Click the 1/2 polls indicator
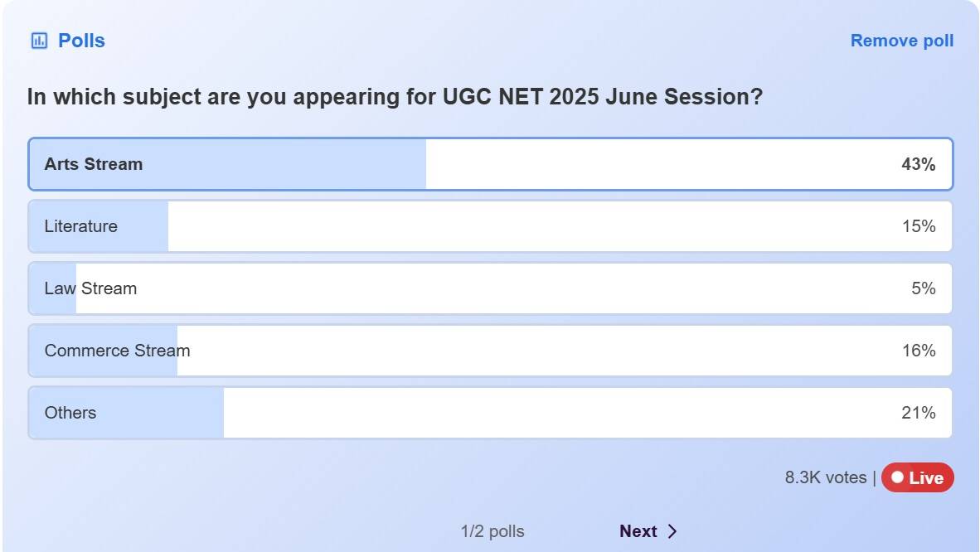 point(492,531)
